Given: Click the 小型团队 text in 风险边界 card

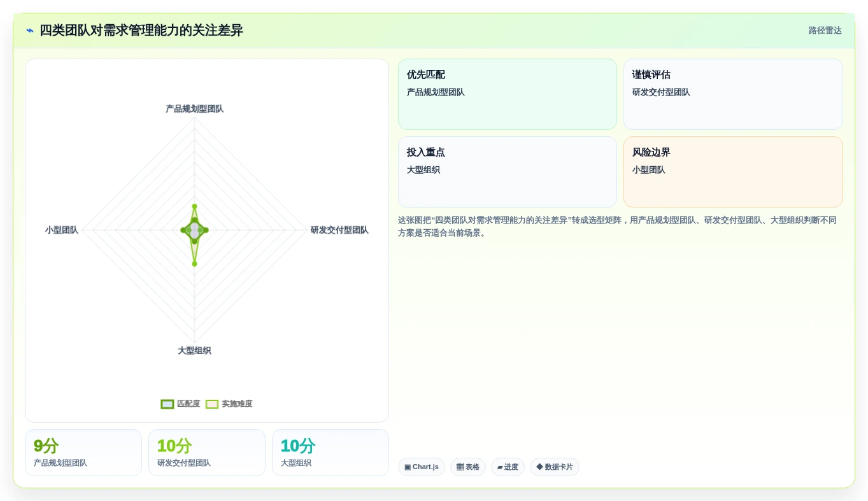Looking at the screenshot, I should point(649,170).
